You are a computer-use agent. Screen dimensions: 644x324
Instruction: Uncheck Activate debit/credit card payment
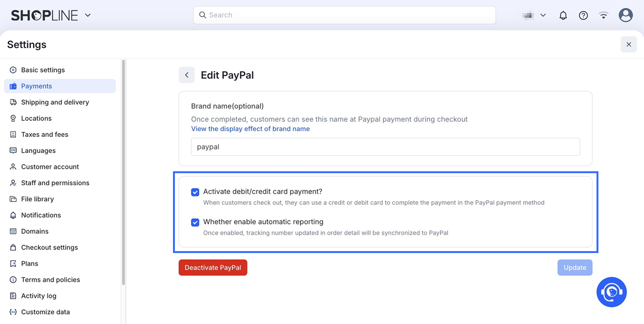point(195,192)
